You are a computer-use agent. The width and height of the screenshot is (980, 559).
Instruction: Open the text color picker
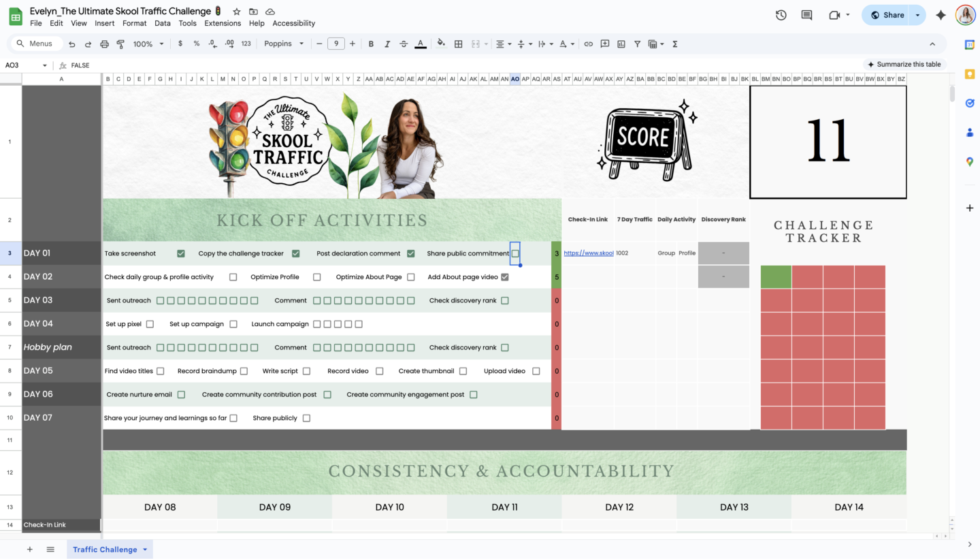pyautogui.click(x=421, y=44)
